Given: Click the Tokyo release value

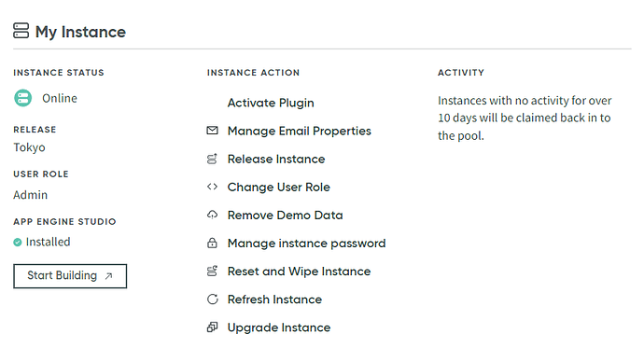Looking at the screenshot, I should (x=29, y=147).
